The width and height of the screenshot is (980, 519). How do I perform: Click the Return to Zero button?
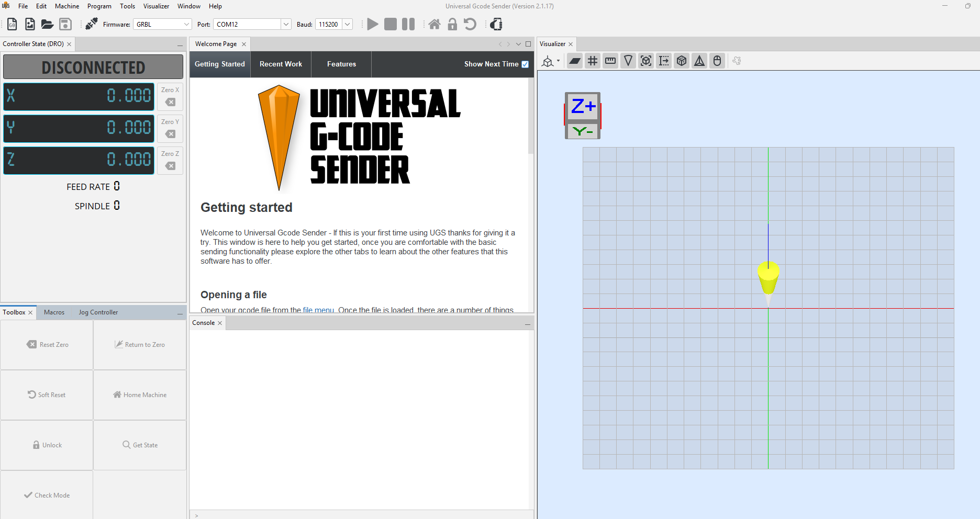click(x=140, y=345)
